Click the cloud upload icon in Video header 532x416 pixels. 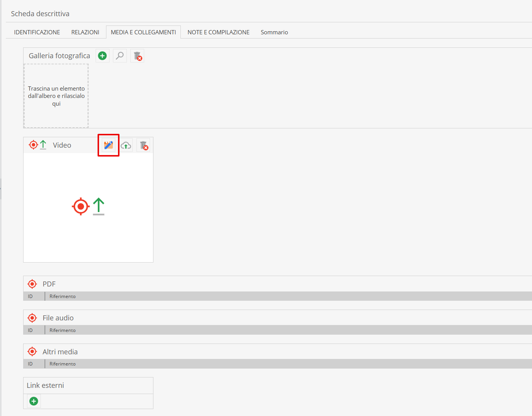coord(126,145)
